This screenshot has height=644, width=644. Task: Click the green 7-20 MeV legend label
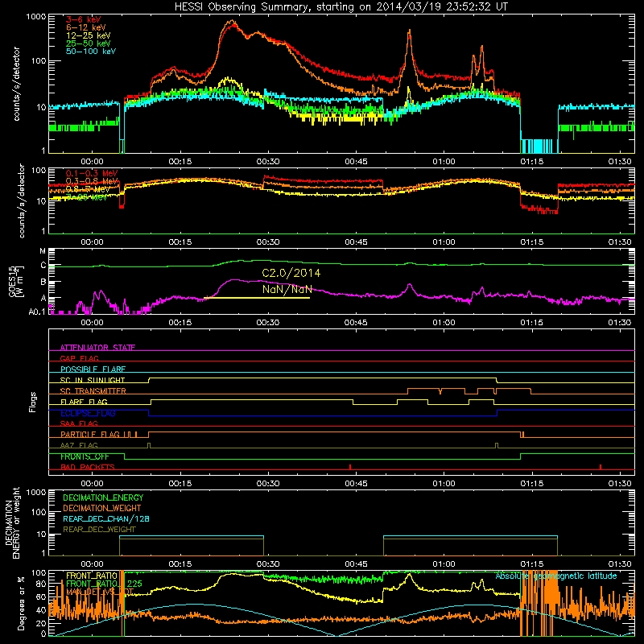(87, 197)
